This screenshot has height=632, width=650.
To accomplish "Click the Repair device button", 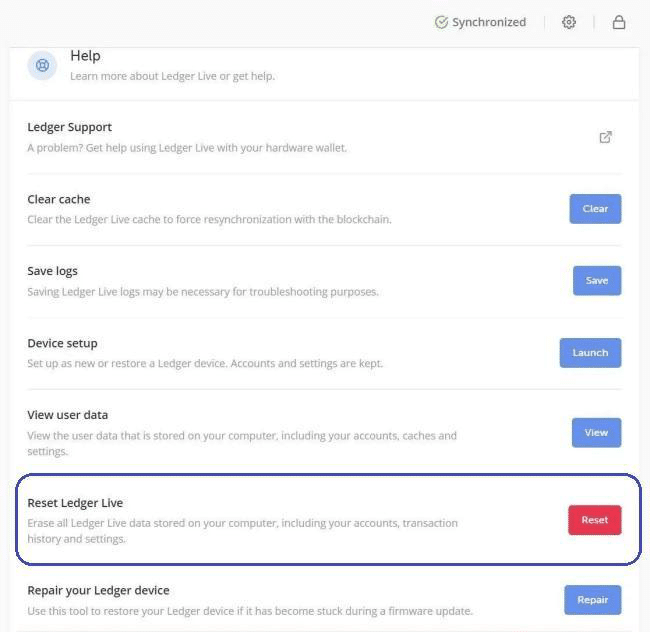I will (x=592, y=600).
